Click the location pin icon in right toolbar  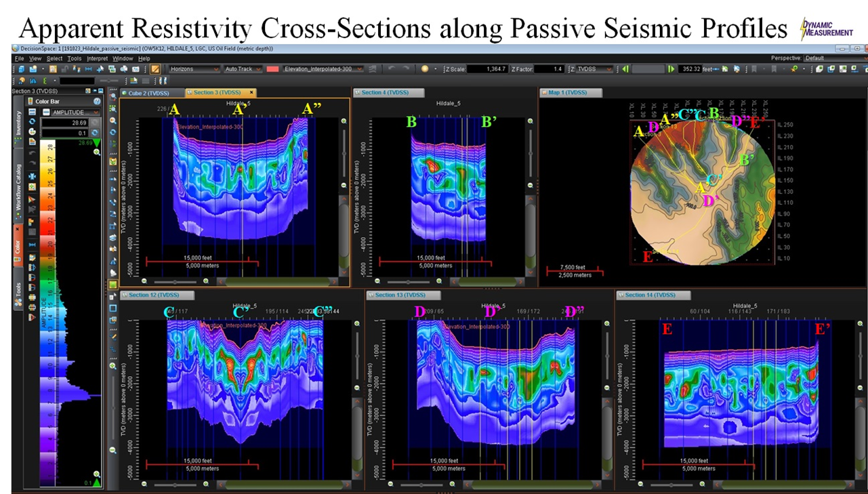click(793, 69)
